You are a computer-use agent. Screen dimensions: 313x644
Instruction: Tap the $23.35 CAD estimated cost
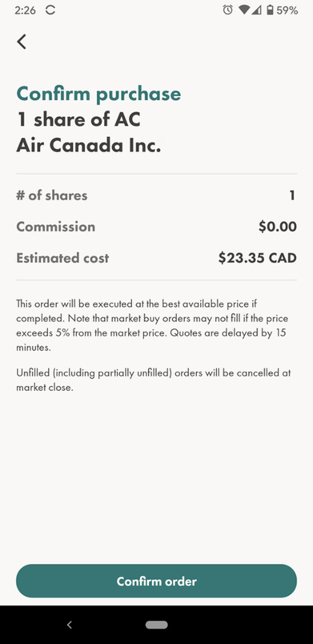[x=257, y=258]
